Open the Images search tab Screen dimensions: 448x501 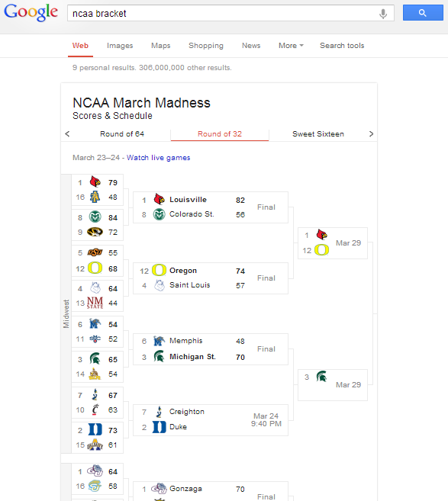120,46
